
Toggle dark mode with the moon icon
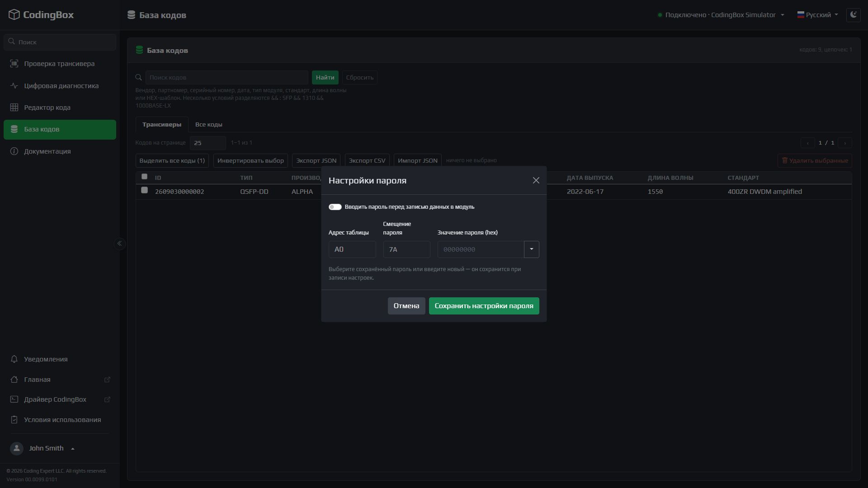[x=853, y=14]
